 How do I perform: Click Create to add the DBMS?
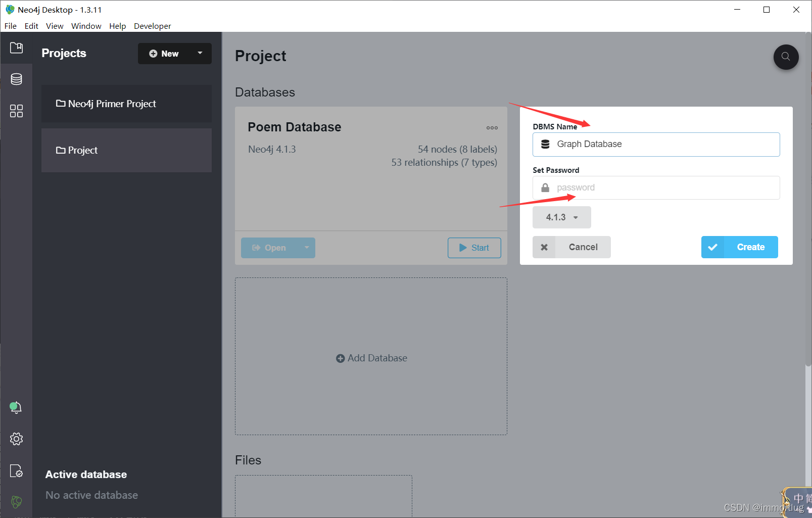740,247
